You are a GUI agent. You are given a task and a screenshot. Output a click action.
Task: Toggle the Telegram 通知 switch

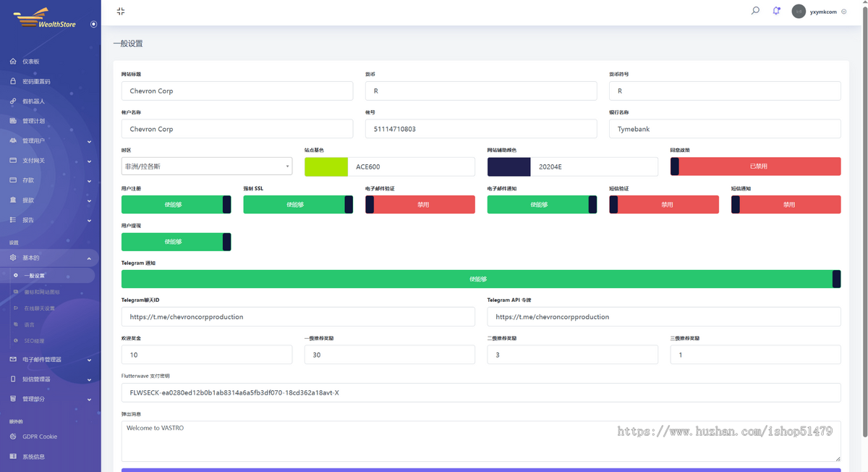point(481,279)
